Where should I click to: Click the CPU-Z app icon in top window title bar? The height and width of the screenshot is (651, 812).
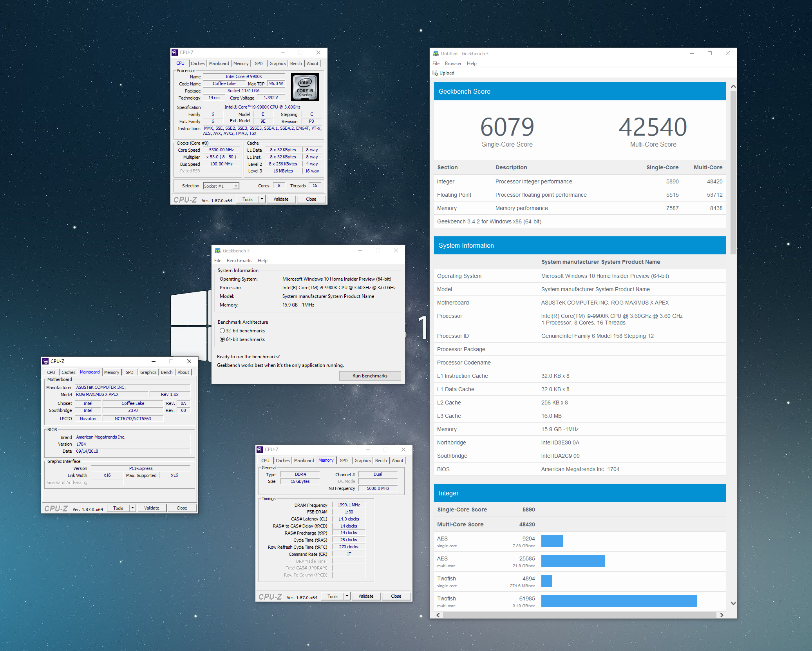point(175,53)
